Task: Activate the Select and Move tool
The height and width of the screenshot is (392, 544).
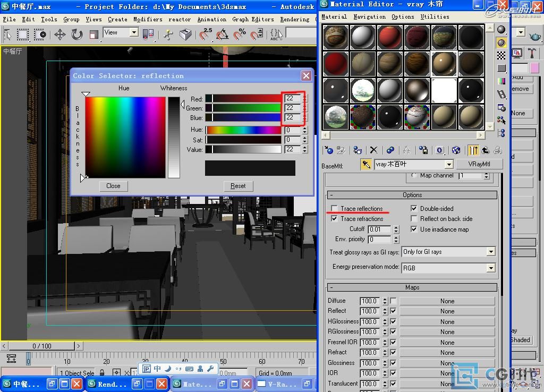Action: (59, 35)
